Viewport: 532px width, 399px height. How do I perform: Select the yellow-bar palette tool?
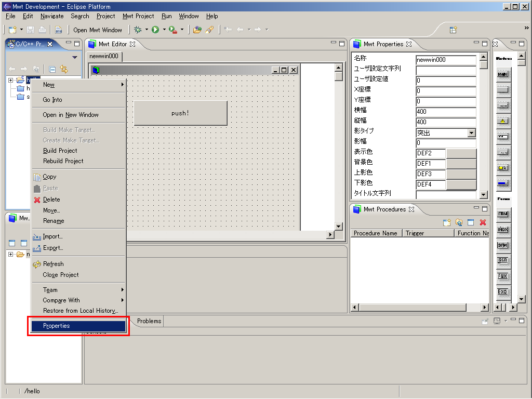click(x=503, y=168)
